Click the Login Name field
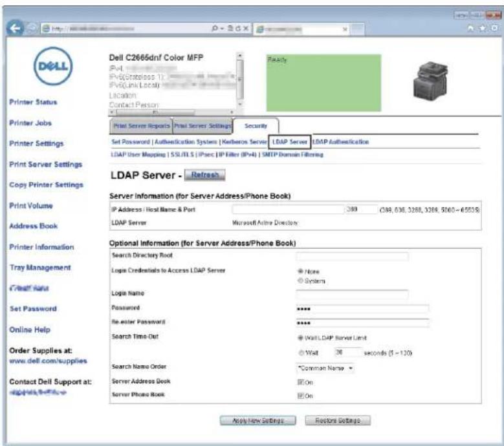 click(x=352, y=294)
